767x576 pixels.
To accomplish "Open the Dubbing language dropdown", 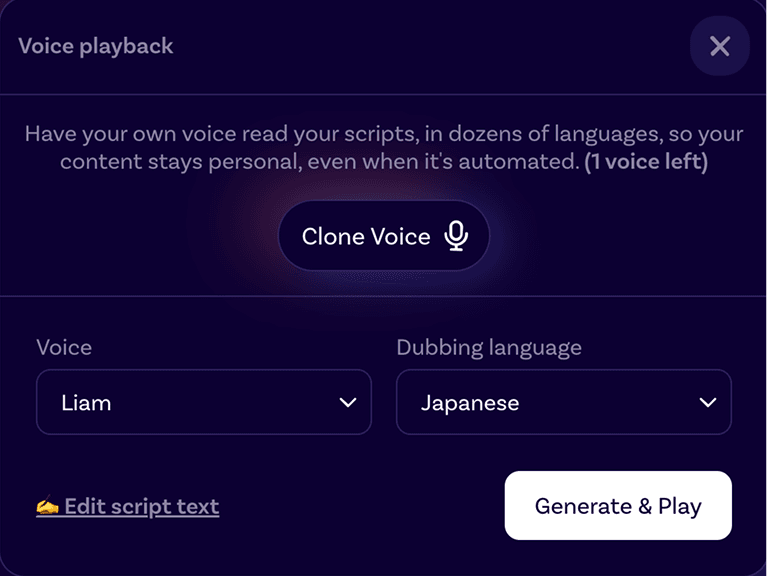I will point(563,403).
